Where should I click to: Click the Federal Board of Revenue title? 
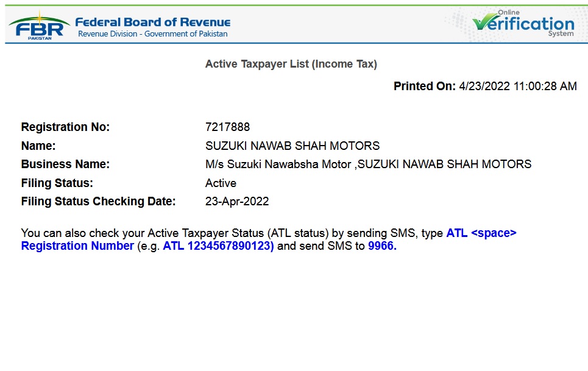tap(152, 22)
